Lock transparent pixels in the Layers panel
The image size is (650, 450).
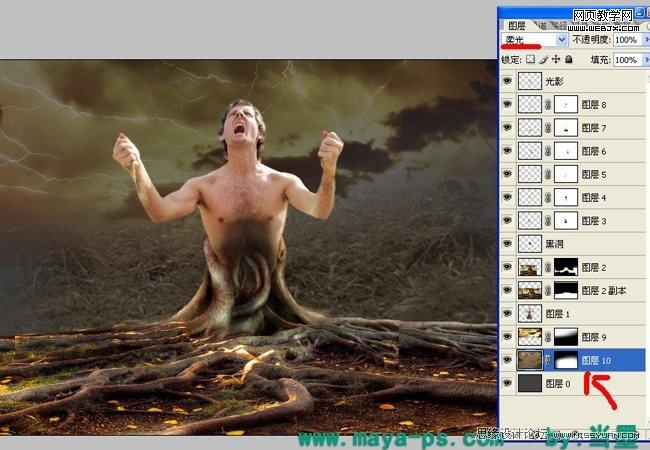pyautogui.click(x=530, y=60)
